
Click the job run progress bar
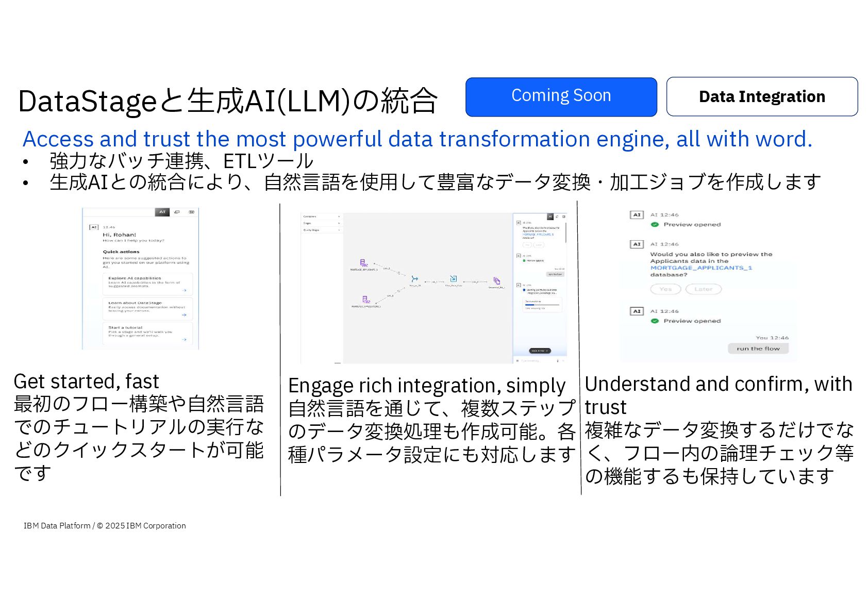(542, 305)
